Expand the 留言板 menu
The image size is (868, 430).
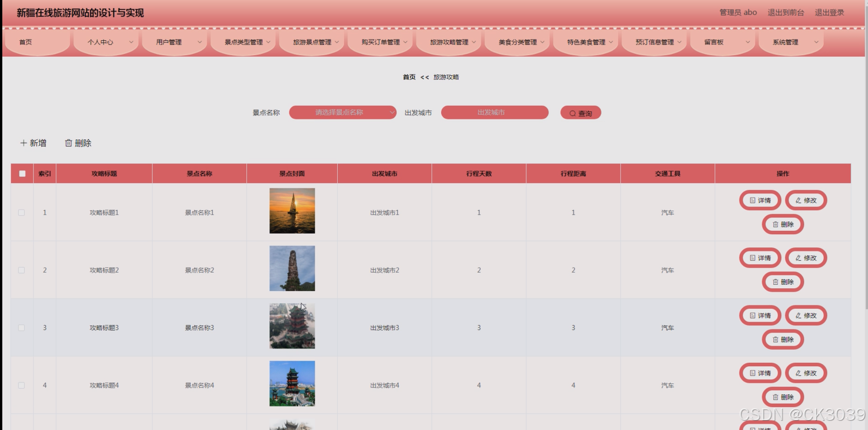(723, 42)
